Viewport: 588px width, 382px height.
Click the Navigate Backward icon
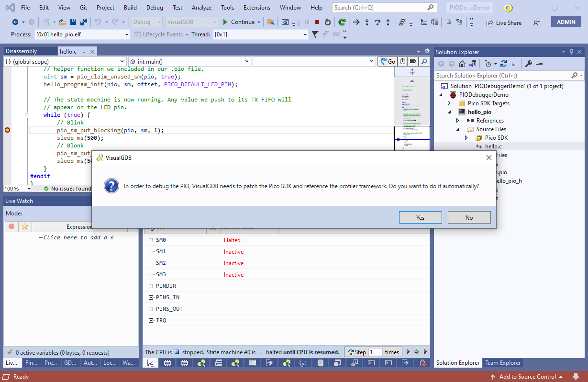tap(15, 22)
